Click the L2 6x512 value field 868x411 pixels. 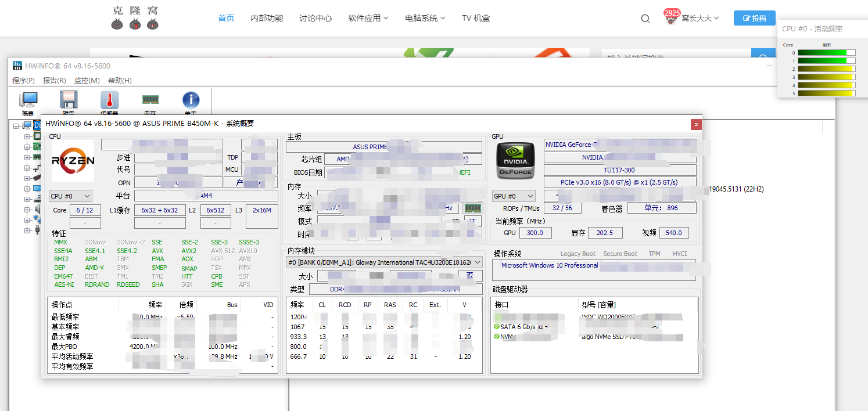tap(216, 210)
